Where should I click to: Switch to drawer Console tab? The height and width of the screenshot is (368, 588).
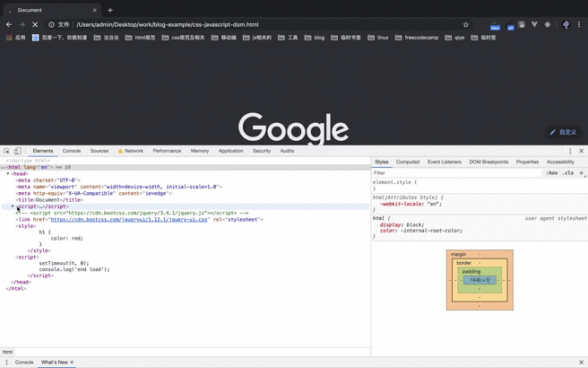click(x=24, y=362)
